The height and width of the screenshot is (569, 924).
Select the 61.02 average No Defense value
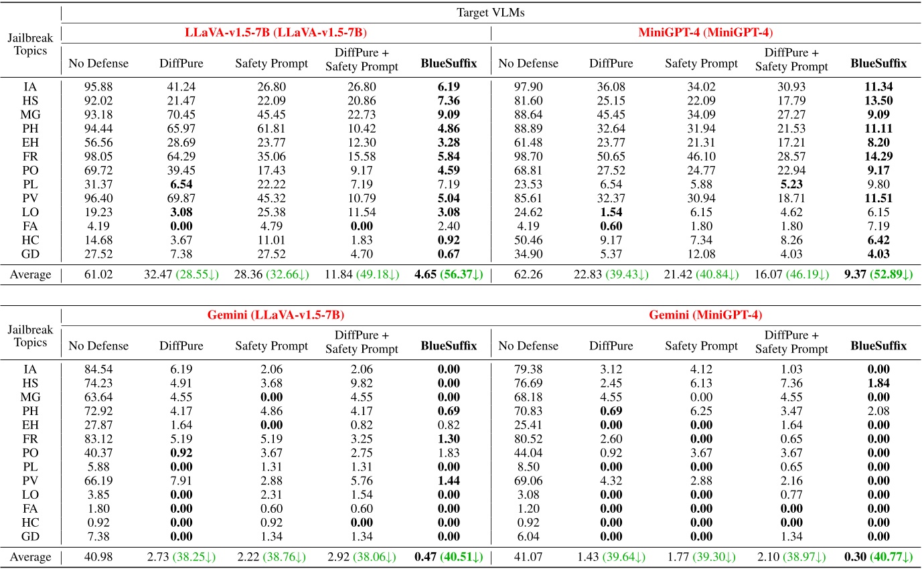99,274
